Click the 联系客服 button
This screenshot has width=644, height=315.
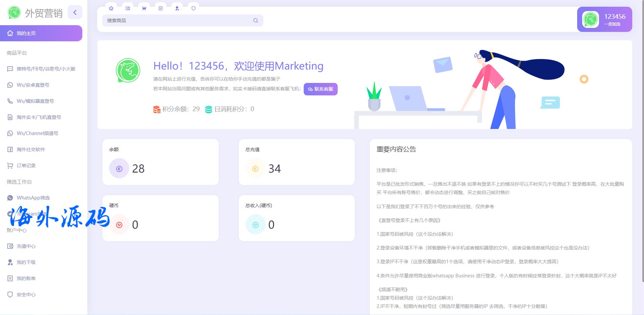pos(320,89)
